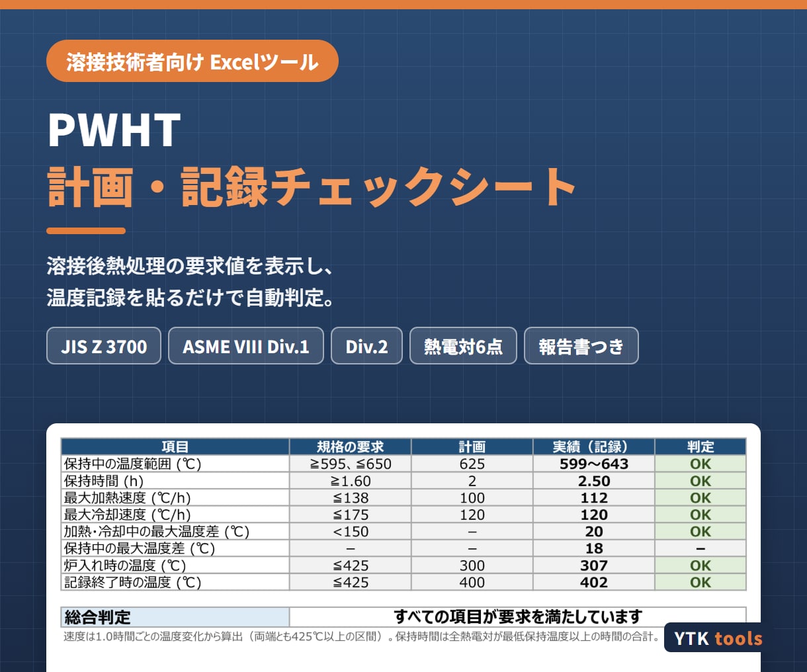807x672 pixels.
Task: Click OK in the 炉入れ時の温度 row
Action: click(x=701, y=566)
